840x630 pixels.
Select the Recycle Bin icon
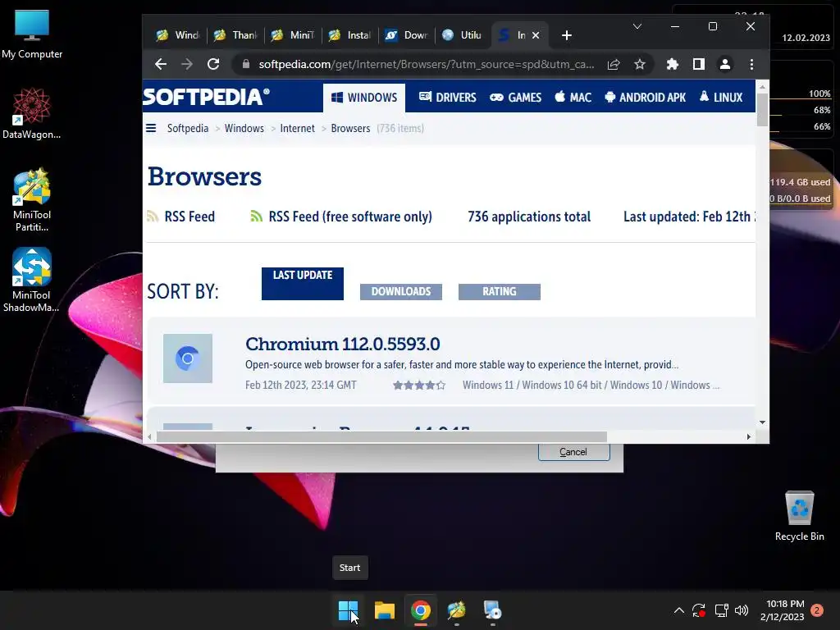point(799,516)
